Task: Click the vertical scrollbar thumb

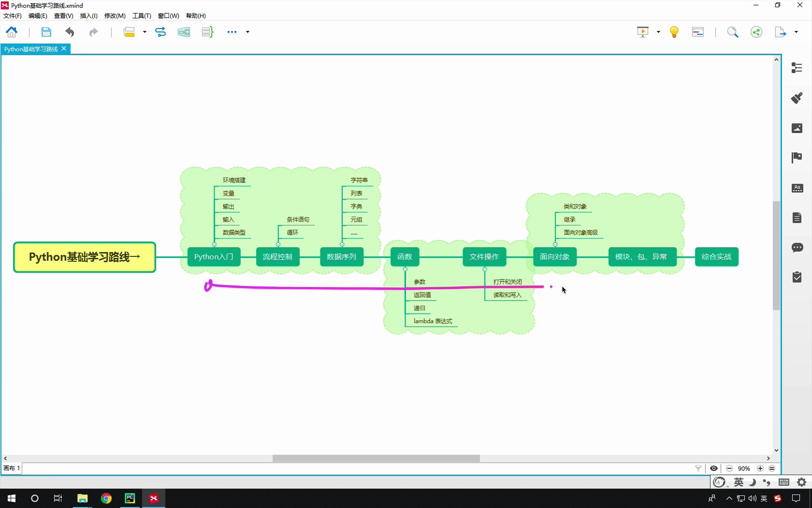Action: coord(776,255)
